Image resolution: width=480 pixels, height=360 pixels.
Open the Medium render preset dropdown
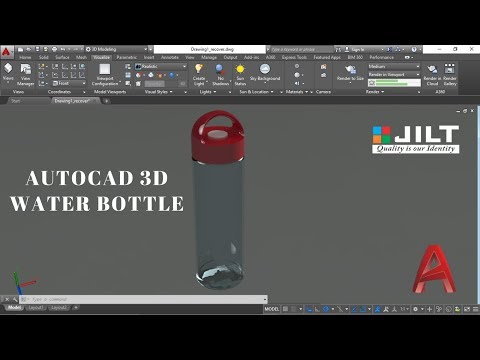(394, 67)
